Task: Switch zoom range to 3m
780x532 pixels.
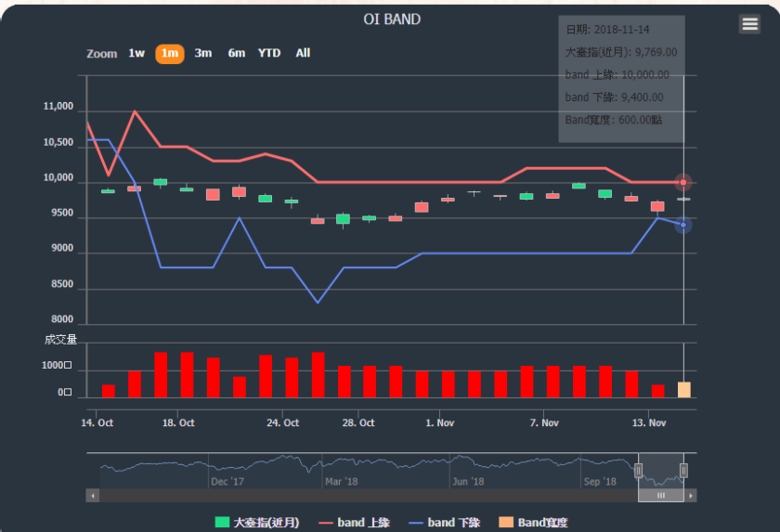Action: coord(203,53)
